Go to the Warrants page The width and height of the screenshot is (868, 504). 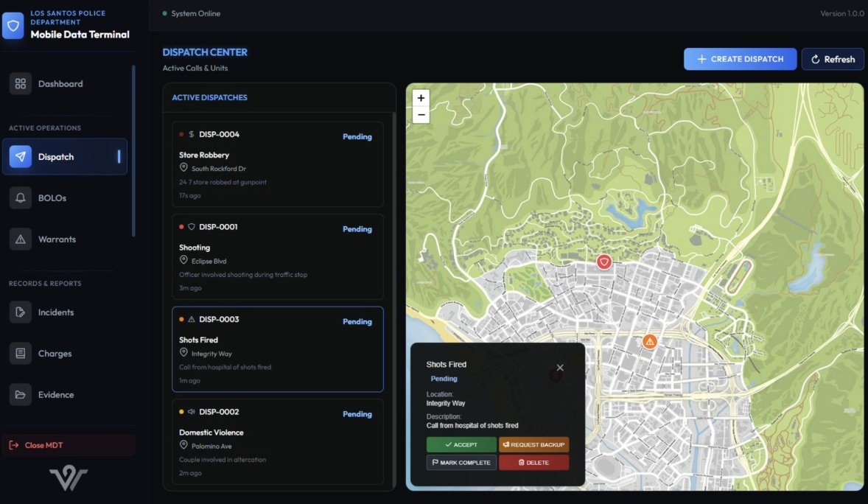click(x=57, y=239)
